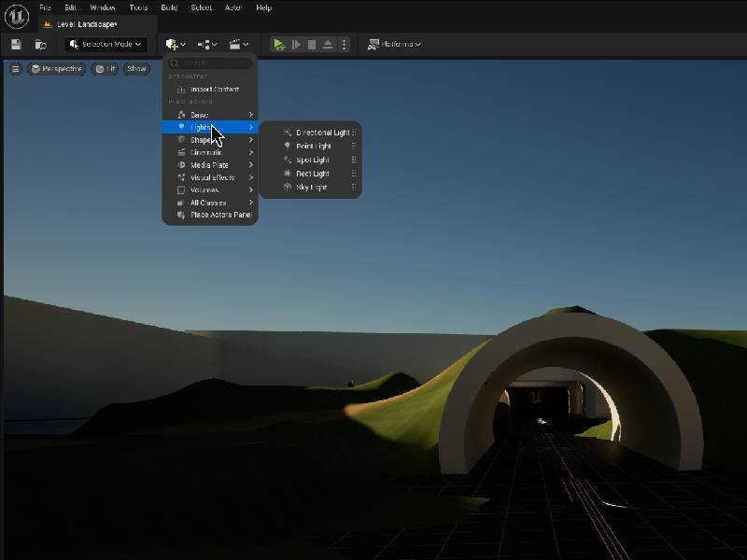Click the Quickly Add to Project icon
747x560 pixels.
[x=176, y=44]
